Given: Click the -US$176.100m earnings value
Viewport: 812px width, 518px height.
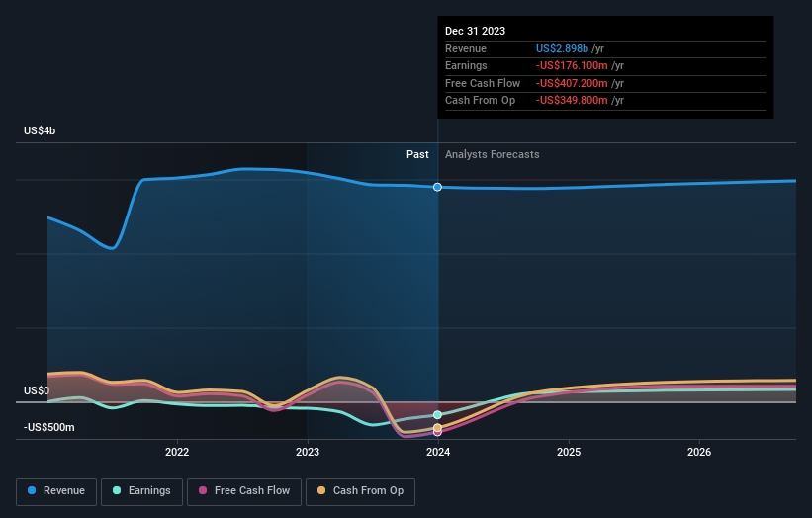Looking at the screenshot, I should tap(572, 65).
